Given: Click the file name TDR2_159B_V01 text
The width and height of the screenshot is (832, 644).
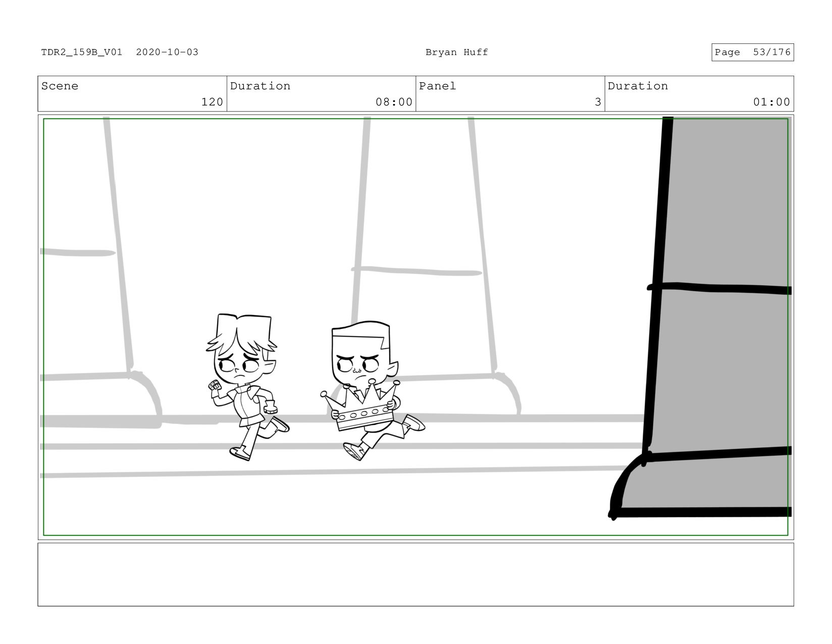Looking at the screenshot, I should pos(82,52).
